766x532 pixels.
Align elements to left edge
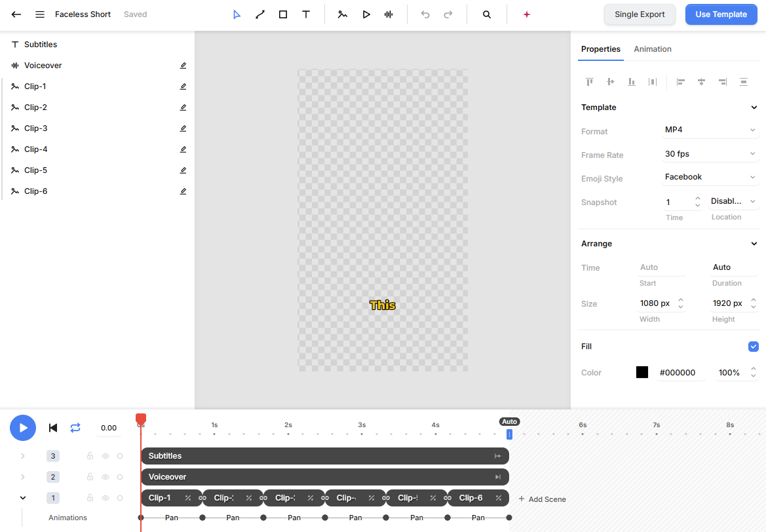681,82
